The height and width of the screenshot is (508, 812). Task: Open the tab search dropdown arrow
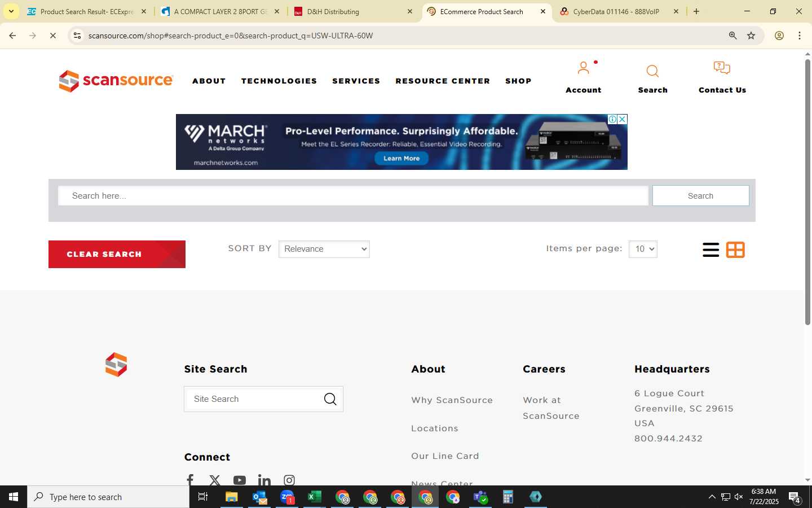pos(11,11)
